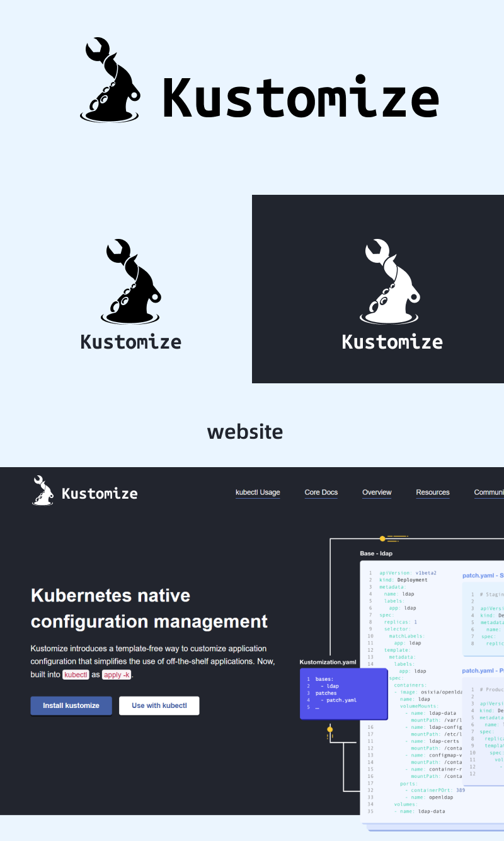Viewport: 504px width, 841px height.
Task: Click the white tentacle icon on dark panel
Action: click(389, 281)
